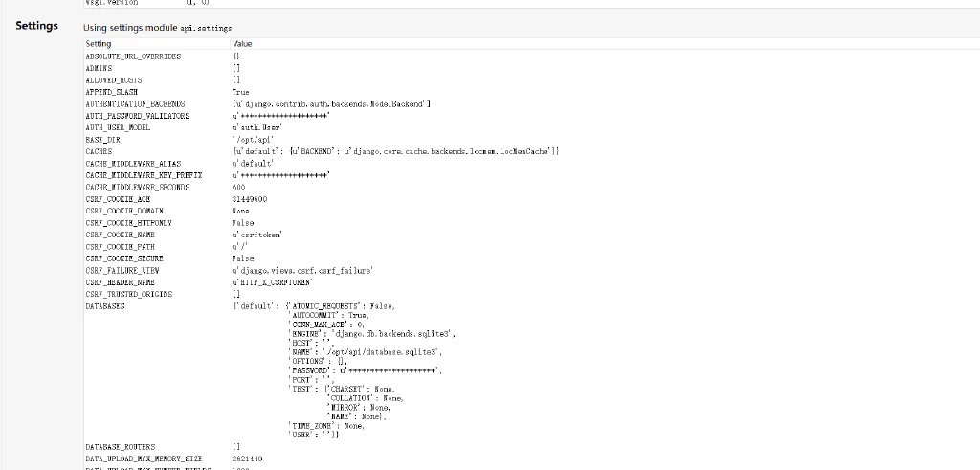This screenshot has width=980, height=470.
Task: Click the OPTIONS line in DATABASES
Action: pyautogui.click(x=318, y=361)
